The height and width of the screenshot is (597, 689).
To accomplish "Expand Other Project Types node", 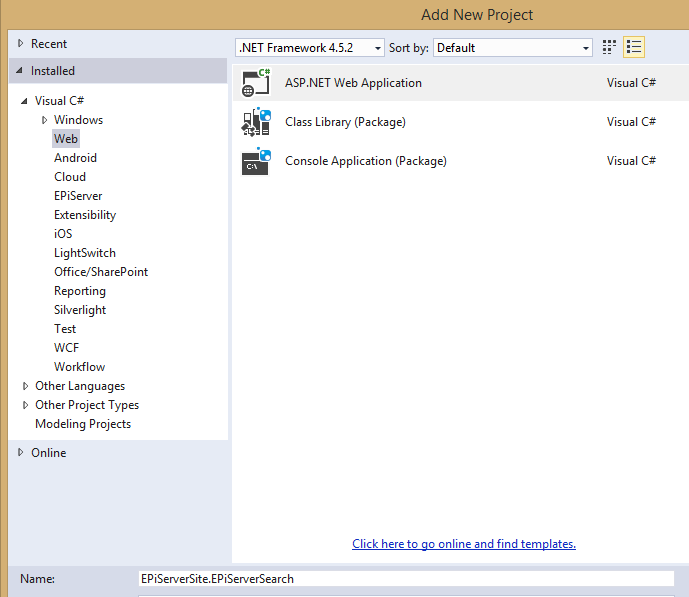I will (x=25, y=405).
